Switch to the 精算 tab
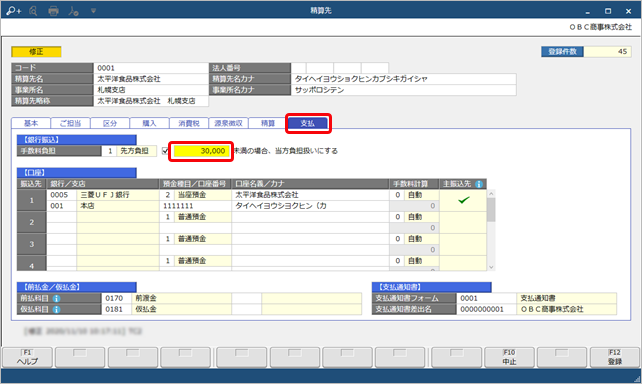 [268, 123]
